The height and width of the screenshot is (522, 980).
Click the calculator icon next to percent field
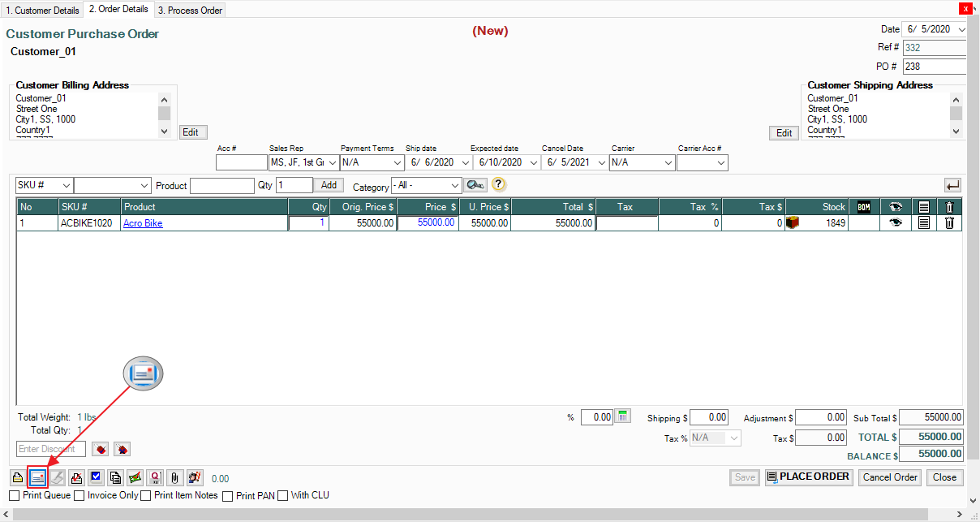622,416
